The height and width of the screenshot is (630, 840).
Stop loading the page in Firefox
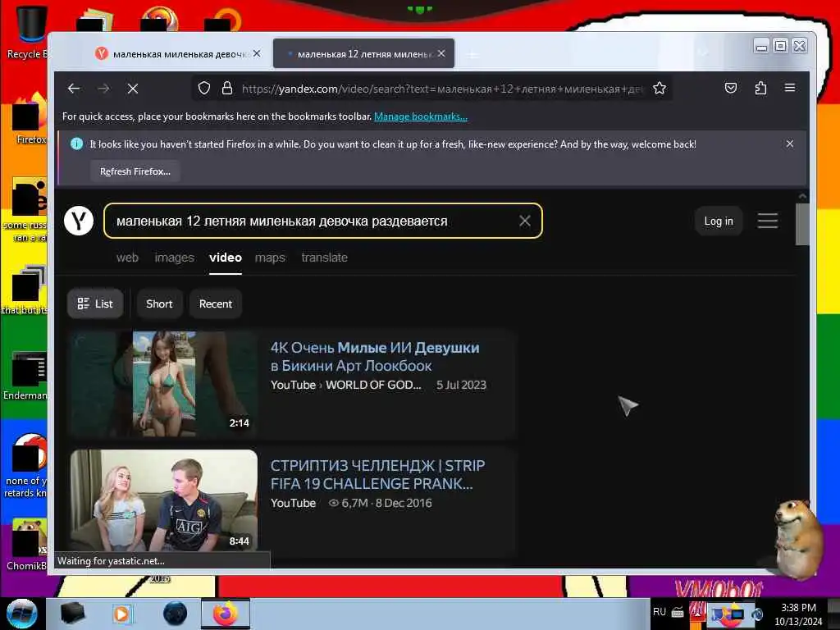tap(133, 89)
